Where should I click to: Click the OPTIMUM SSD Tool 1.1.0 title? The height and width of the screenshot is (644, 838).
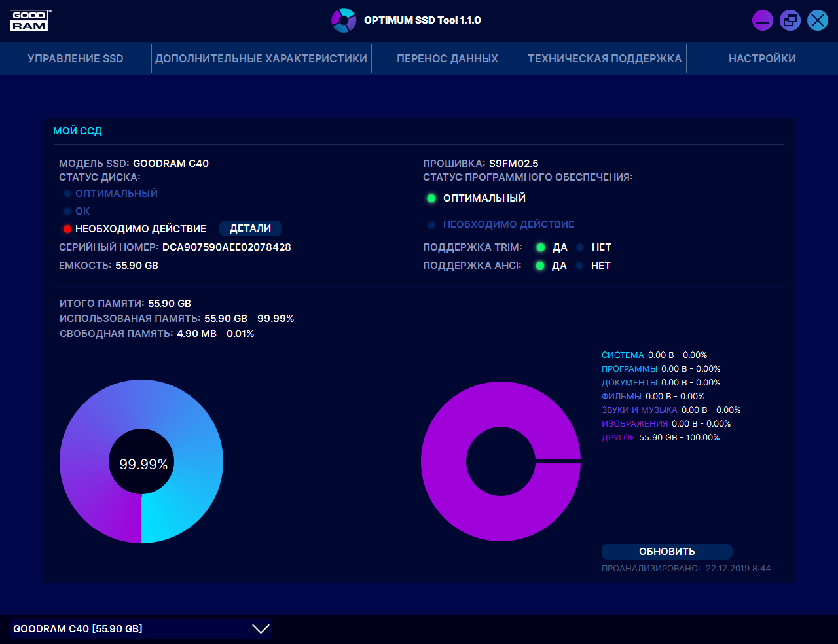pos(422,20)
